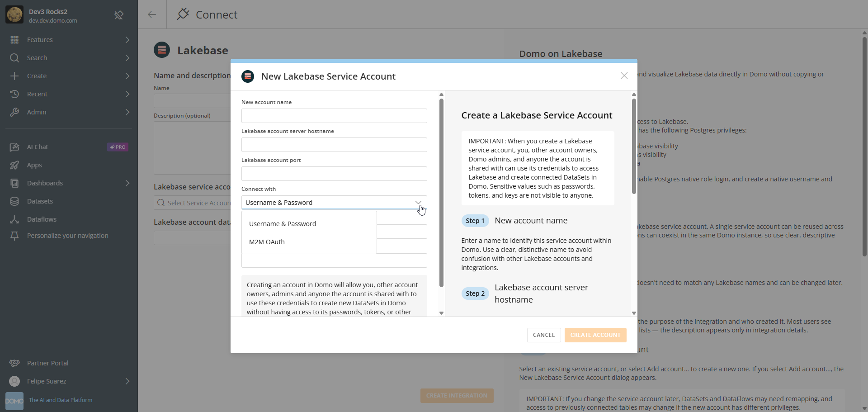
Task: Expand the Recent menu chevron
Action: point(127,94)
